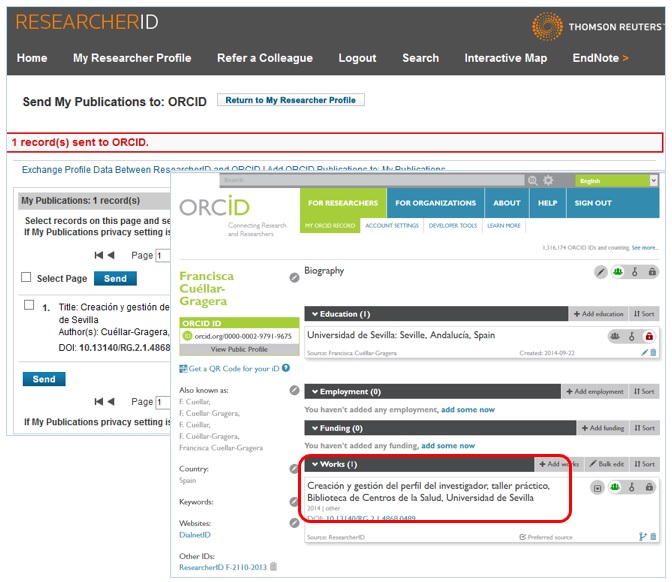Open the For Organizations tab
Image resolution: width=672 pixels, height=582 pixels.
(435, 203)
